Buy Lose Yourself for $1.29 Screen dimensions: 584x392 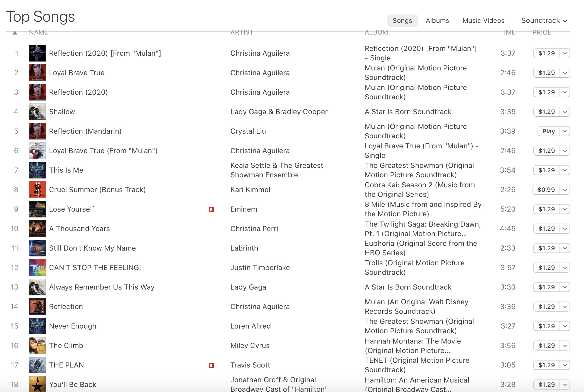pyautogui.click(x=547, y=209)
